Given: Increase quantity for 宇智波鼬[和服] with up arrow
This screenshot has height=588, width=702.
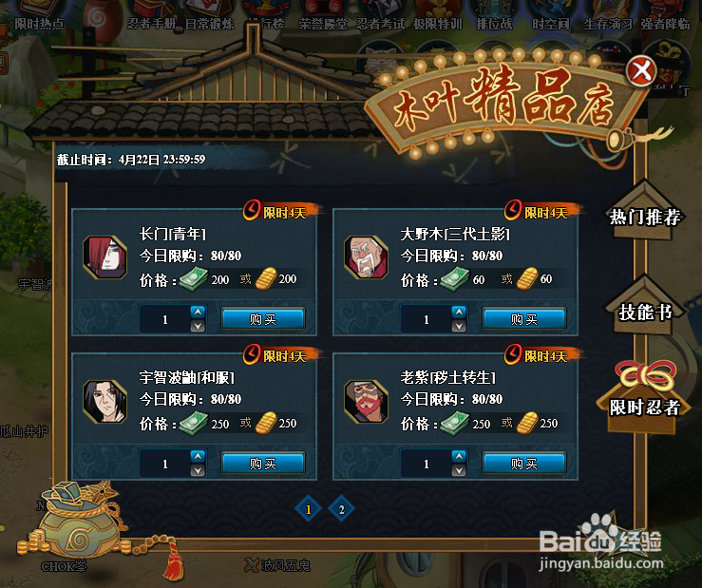Looking at the screenshot, I should 198,456.
